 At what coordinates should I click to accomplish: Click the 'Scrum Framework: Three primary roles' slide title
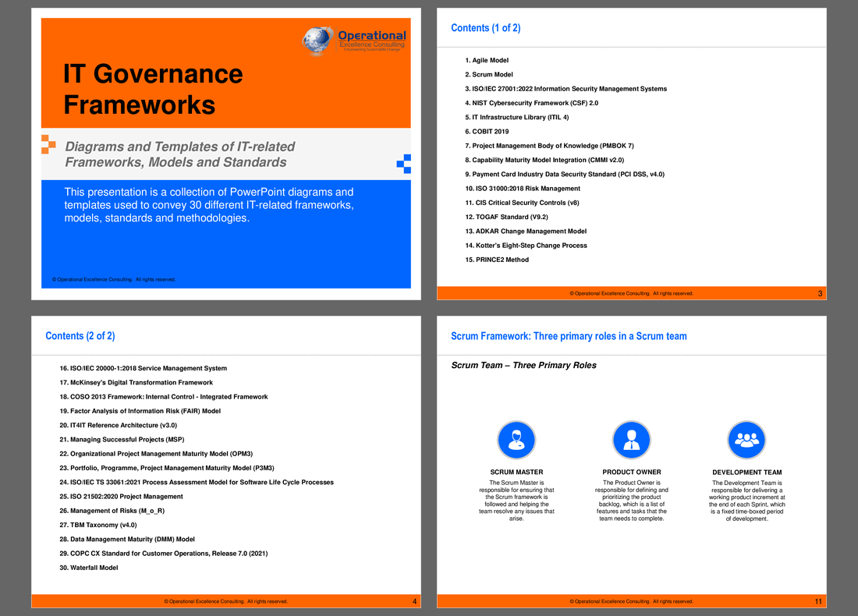569,336
